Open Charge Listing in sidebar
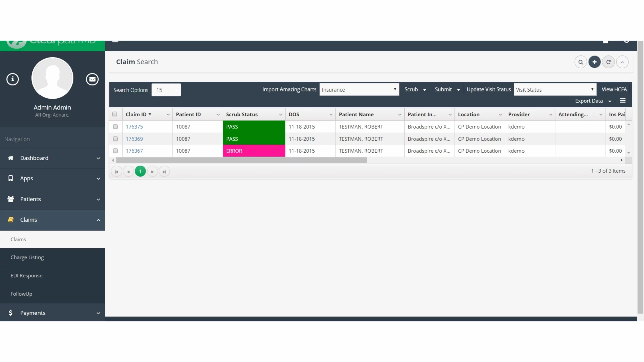 coord(27,257)
